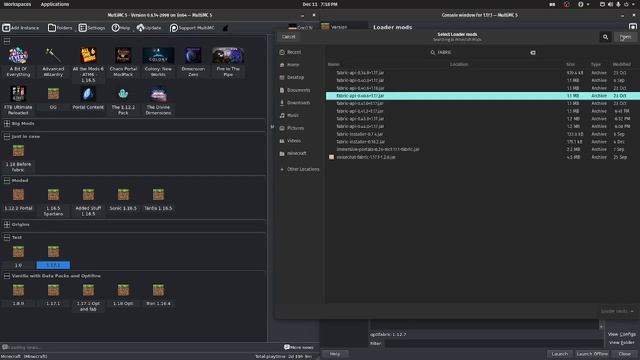The height and width of the screenshot is (360, 640).
Task: Select 1.16.5 Spartans instance
Action: pyautogui.click(x=53, y=195)
